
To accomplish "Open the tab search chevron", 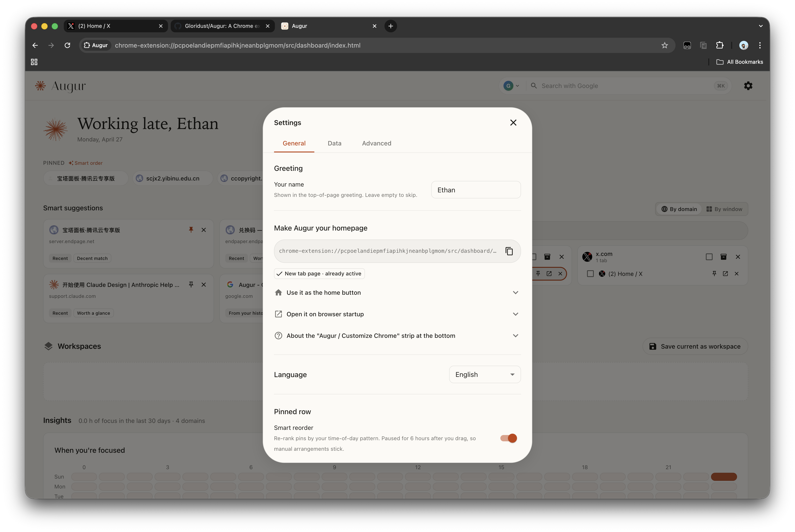I will tap(760, 26).
